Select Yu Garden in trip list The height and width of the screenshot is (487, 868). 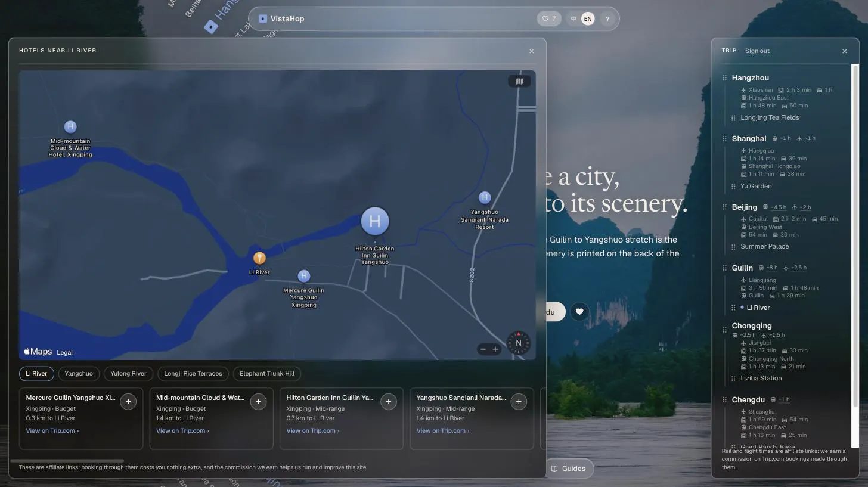click(756, 187)
